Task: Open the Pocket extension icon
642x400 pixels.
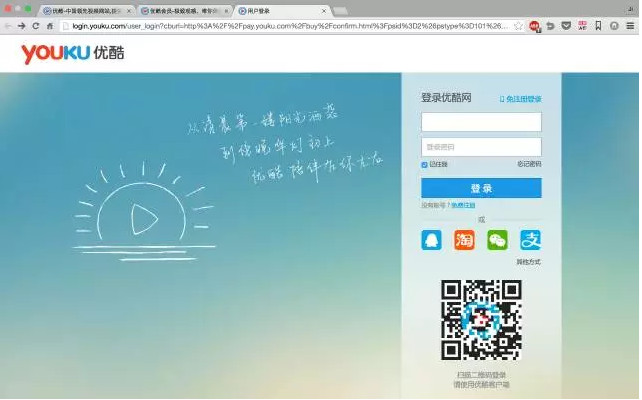Action: tap(566, 26)
